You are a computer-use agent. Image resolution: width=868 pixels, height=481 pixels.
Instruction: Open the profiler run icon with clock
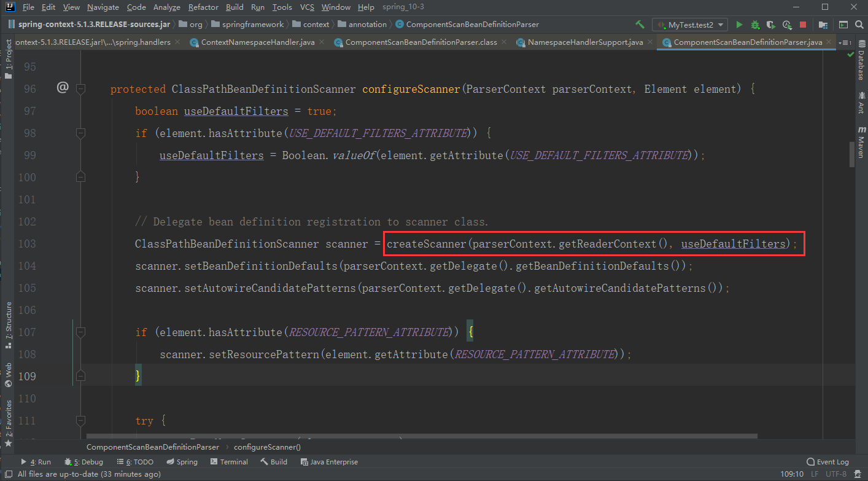(787, 25)
